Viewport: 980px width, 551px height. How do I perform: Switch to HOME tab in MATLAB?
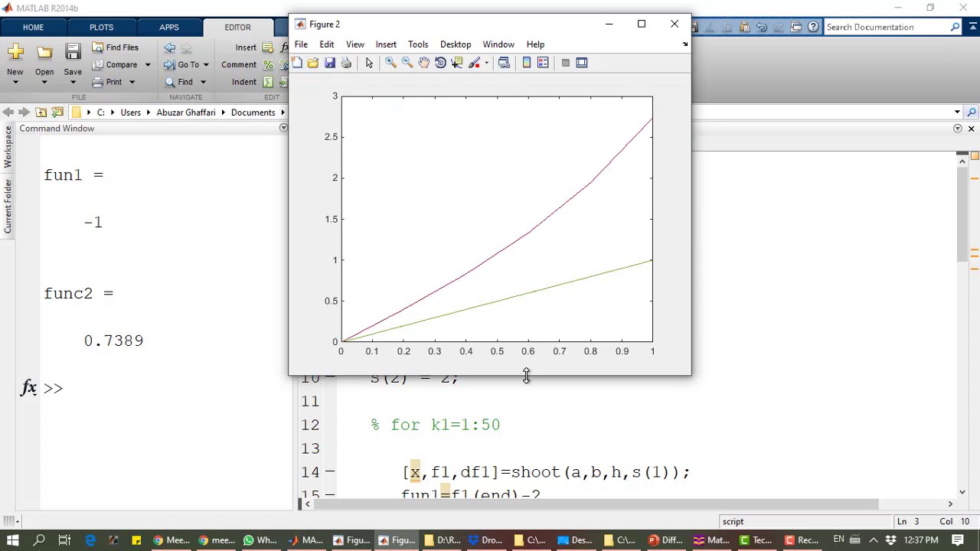point(33,28)
